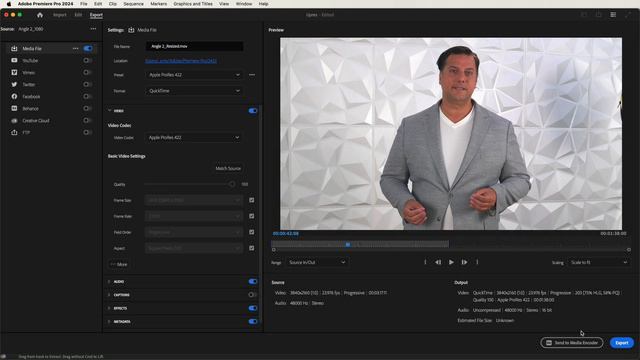Viewport: 640px width, 360px height.
Task: Open source options three-dot menu
Action: pyautogui.click(x=93, y=29)
